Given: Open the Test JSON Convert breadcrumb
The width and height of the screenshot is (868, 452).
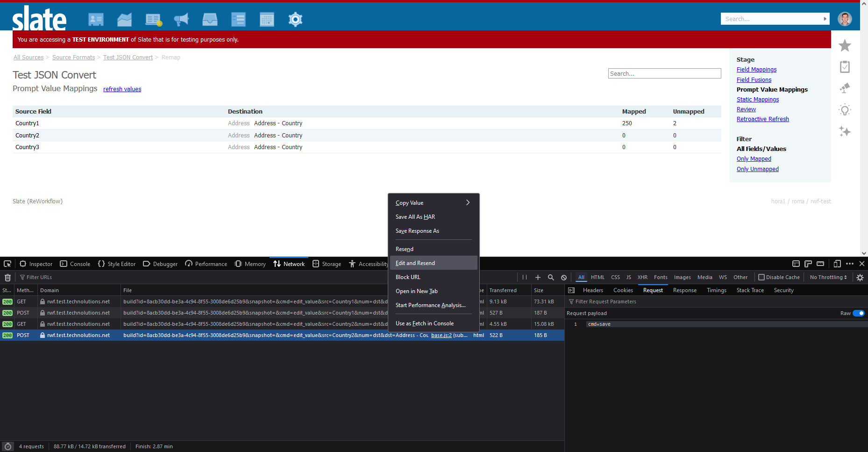Looking at the screenshot, I should (128, 57).
